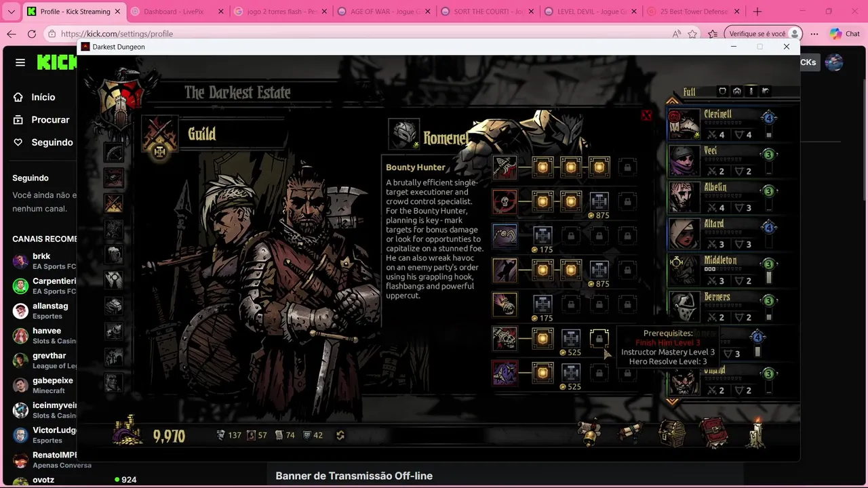Open the treasure chest inventory icon
Image resolution: width=868 pixels, height=488 pixels.
(x=672, y=432)
